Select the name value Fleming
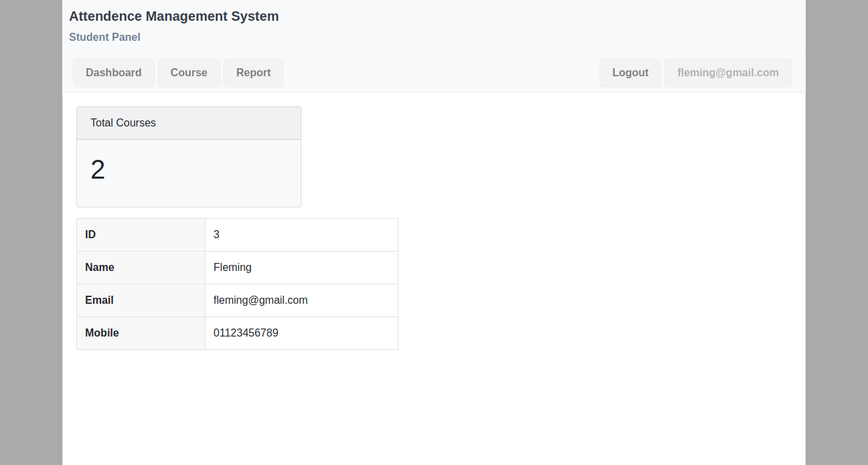 pos(232,268)
